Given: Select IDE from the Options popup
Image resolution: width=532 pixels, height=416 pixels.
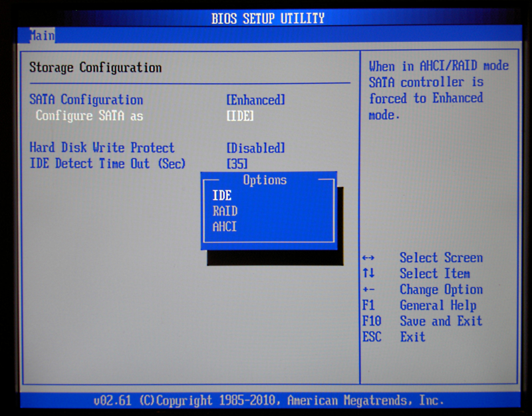Looking at the screenshot, I should [x=222, y=195].
